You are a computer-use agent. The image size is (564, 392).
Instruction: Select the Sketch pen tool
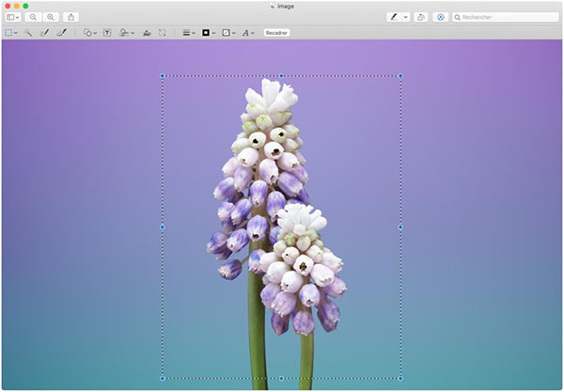tap(44, 33)
